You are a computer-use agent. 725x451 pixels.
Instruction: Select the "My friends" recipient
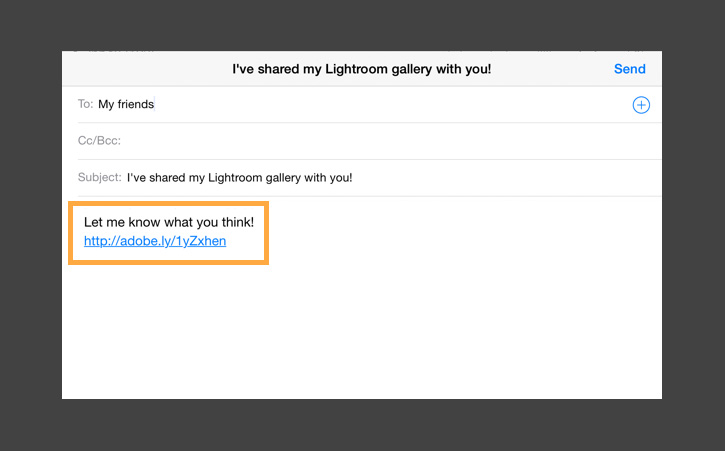(x=126, y=104)
